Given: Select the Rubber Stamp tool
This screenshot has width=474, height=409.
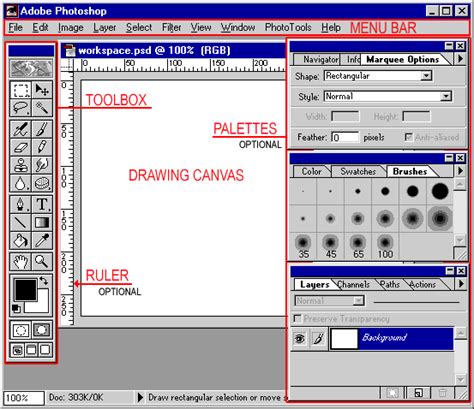Looking at the screenshot, I should coord(21,165).
